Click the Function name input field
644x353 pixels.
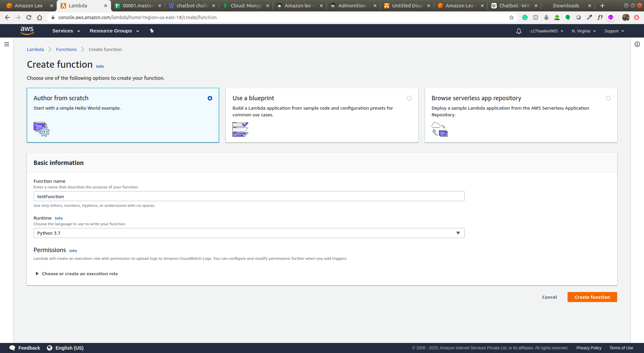tap(249, 196)
